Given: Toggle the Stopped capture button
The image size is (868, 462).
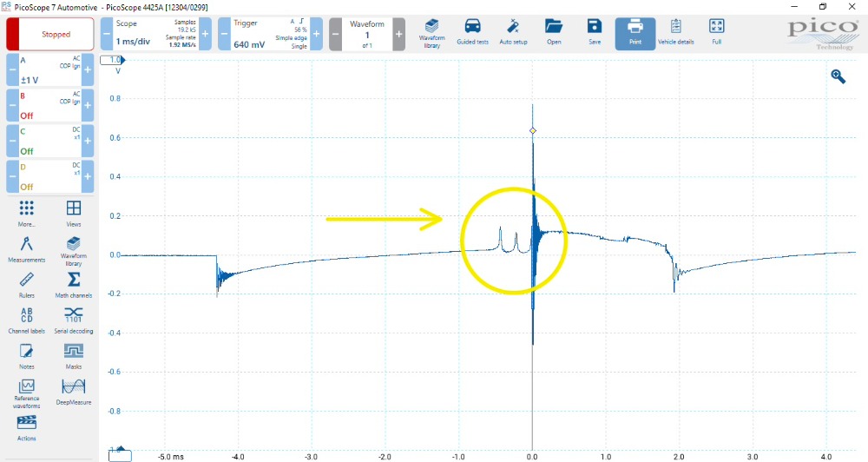Looking at the screenshot, I should 50,35.
